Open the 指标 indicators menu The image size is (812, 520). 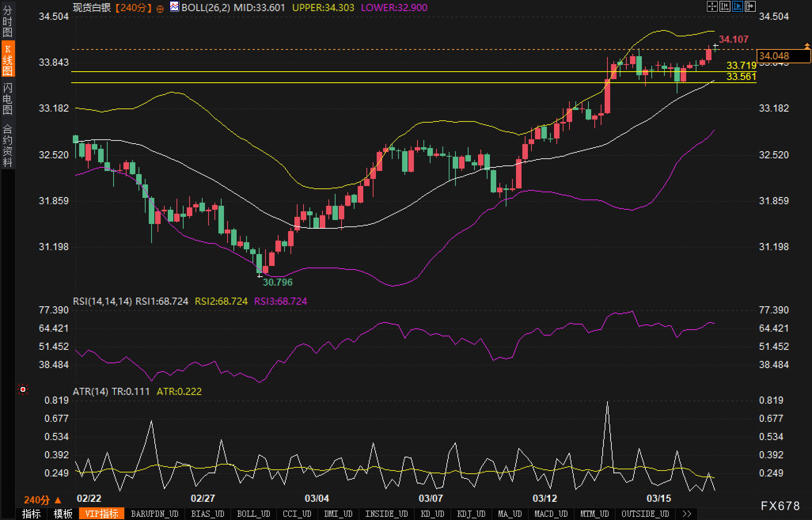32,514
